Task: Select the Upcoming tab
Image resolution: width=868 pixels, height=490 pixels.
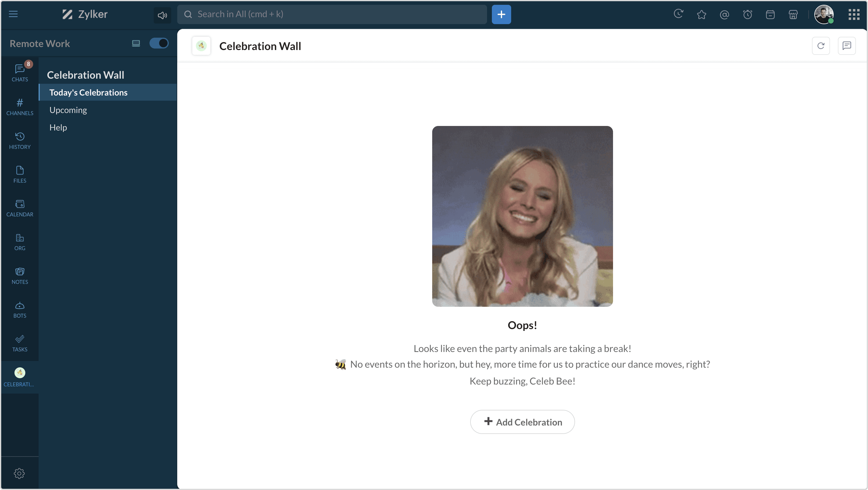Action: pos(108,110)
